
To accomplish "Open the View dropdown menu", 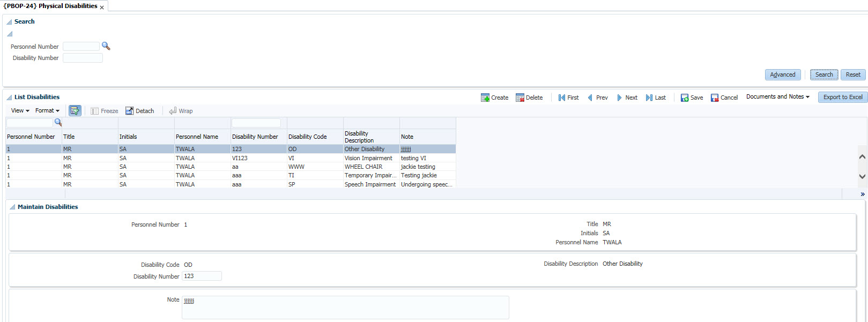I will pos(20,111).
